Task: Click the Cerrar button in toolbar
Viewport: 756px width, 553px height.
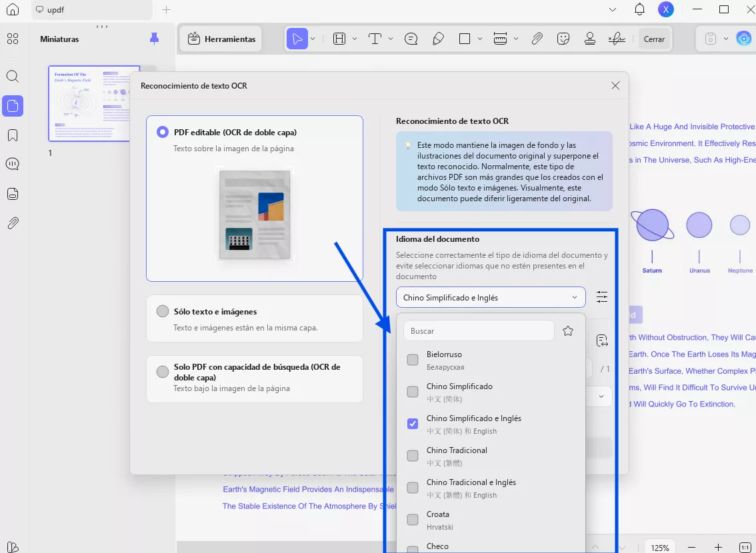Action: (654, 39)
